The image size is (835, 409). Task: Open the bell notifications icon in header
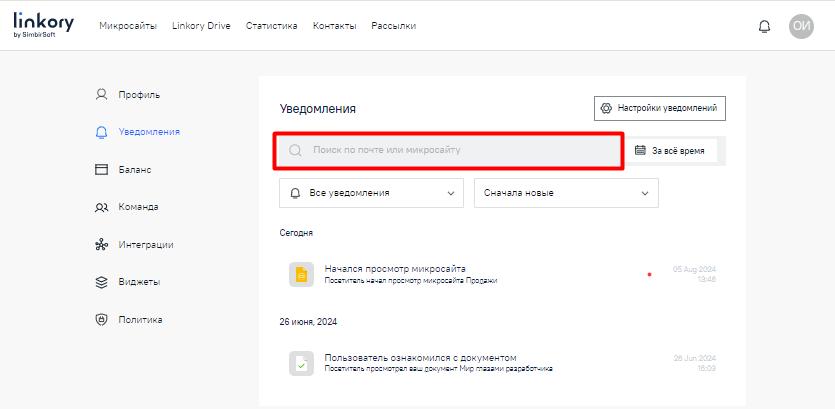pos(764,26)
